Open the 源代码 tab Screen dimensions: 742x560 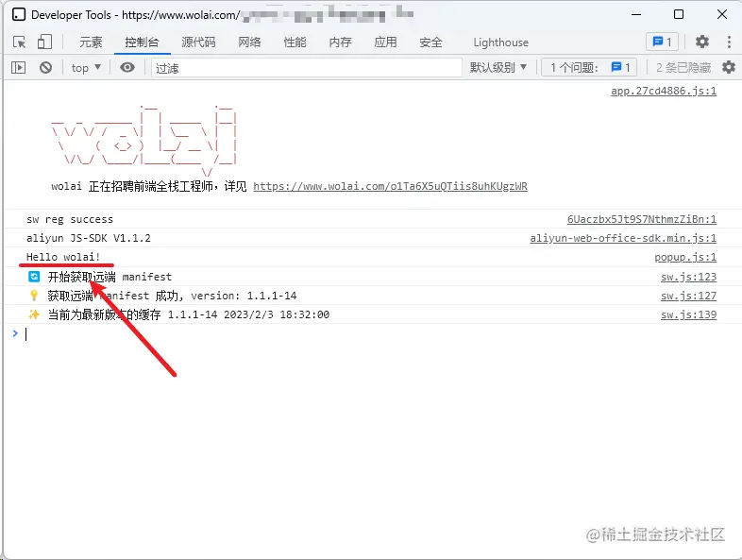[x=198, y=42]
